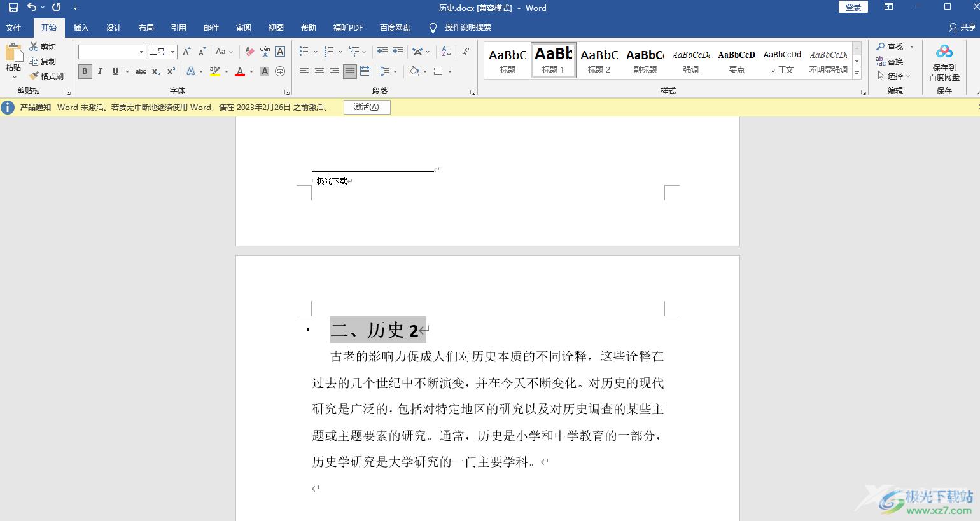This screenshot has height=521, width=980.
Task: Open Ribbon Display Options in title bar
Action: (x=889, y=7)
